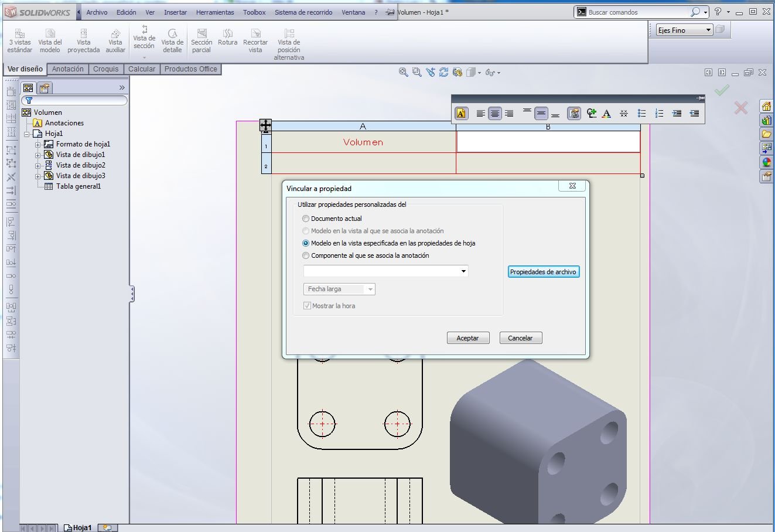Switch to the Anotación tab
The width and height of the screenshot is (775, 532).
click(x=68, y=69)
